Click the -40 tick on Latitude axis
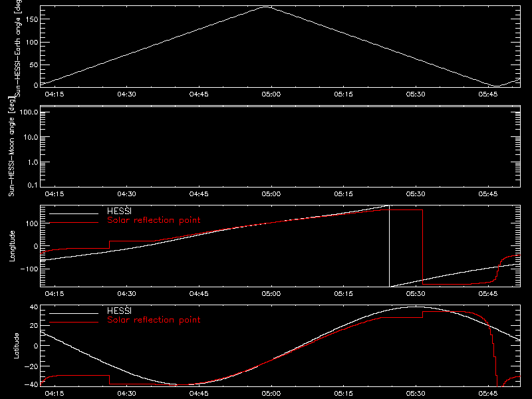 pyautogui.click(x=31, y=385)
